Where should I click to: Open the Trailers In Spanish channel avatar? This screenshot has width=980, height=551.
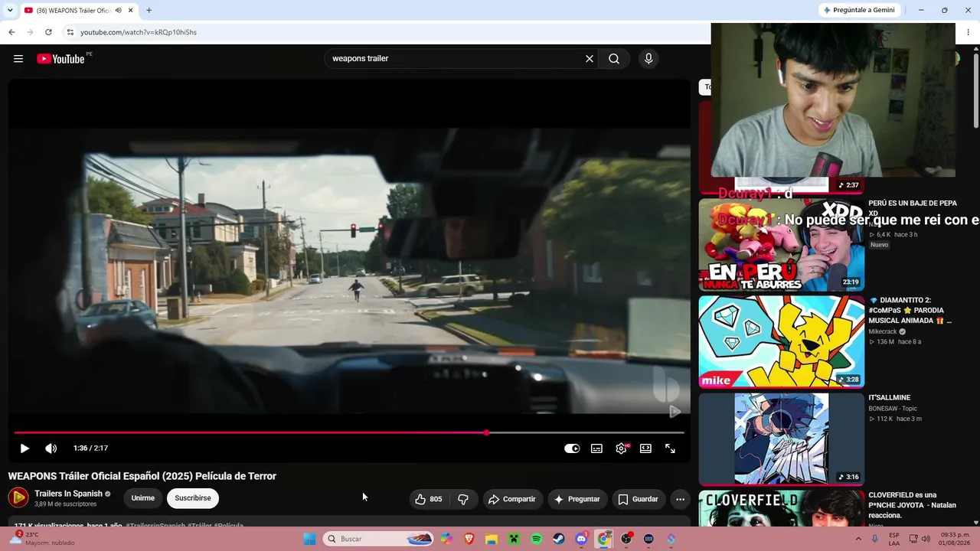[x=18, y=498]
